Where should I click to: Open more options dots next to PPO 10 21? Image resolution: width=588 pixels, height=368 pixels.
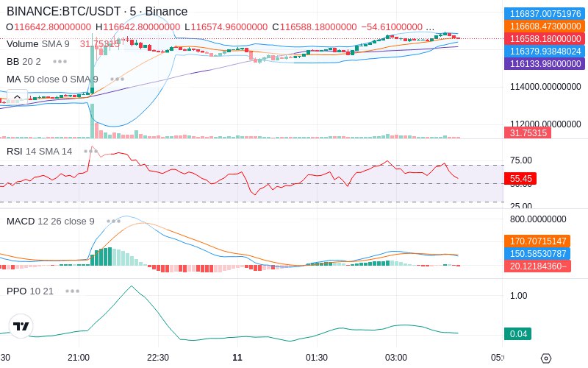[72, 291]
